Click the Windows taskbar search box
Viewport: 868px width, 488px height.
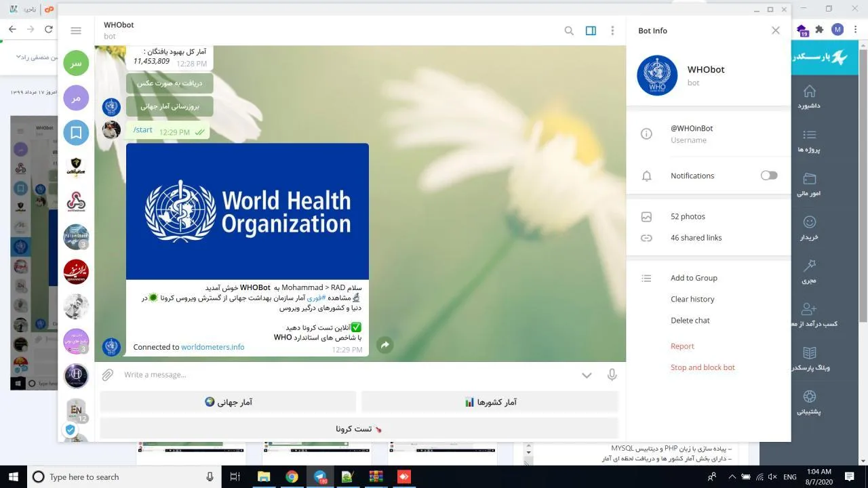pyautogui.click(x=122, y=476)
